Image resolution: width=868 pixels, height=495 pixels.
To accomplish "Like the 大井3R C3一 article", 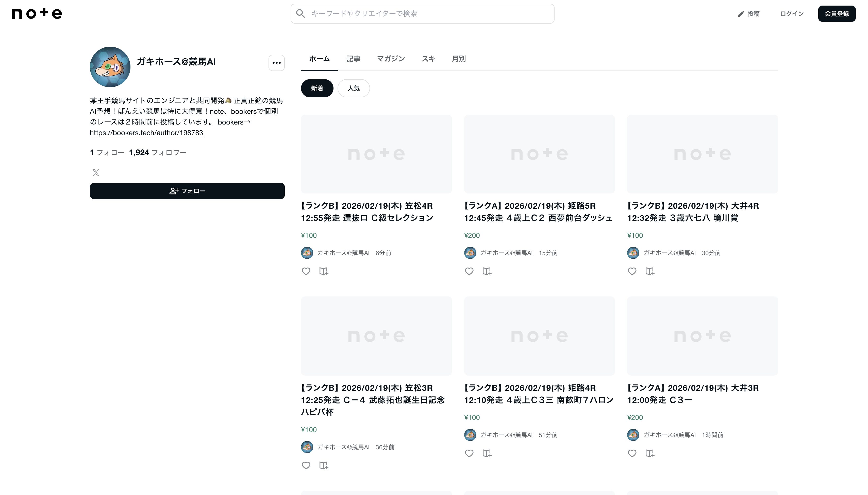I will (x=632, y=453).
